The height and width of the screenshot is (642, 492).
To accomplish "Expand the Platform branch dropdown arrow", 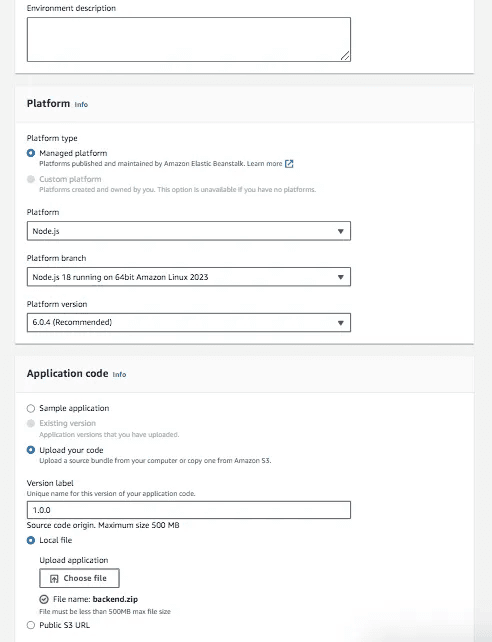I will [x=340, y=277].
